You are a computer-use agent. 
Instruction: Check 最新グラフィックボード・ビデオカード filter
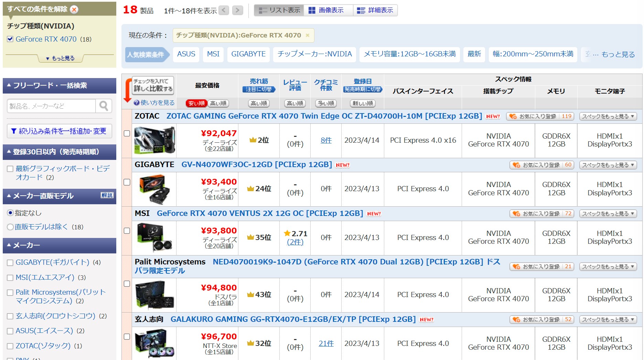click(10, 168)
